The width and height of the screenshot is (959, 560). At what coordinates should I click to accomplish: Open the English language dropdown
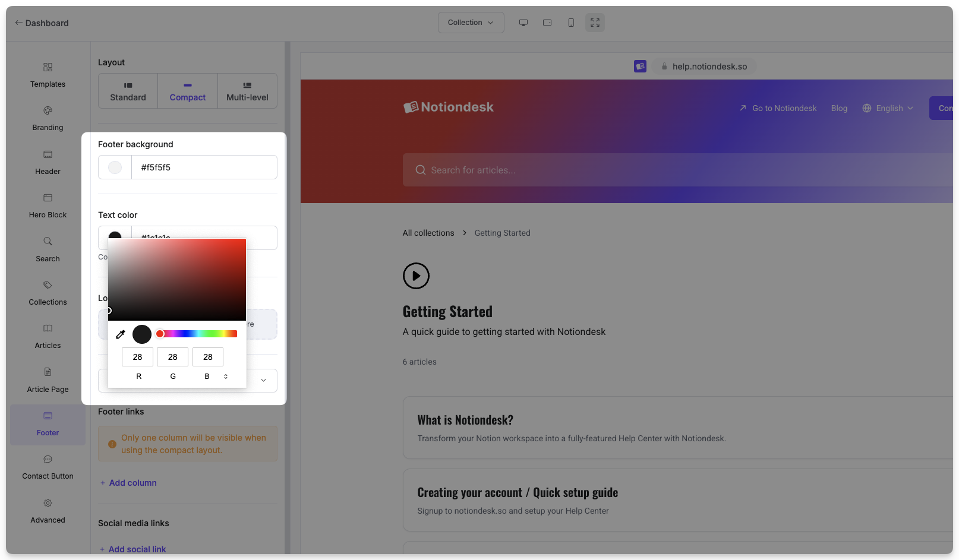tap(888, 108)
